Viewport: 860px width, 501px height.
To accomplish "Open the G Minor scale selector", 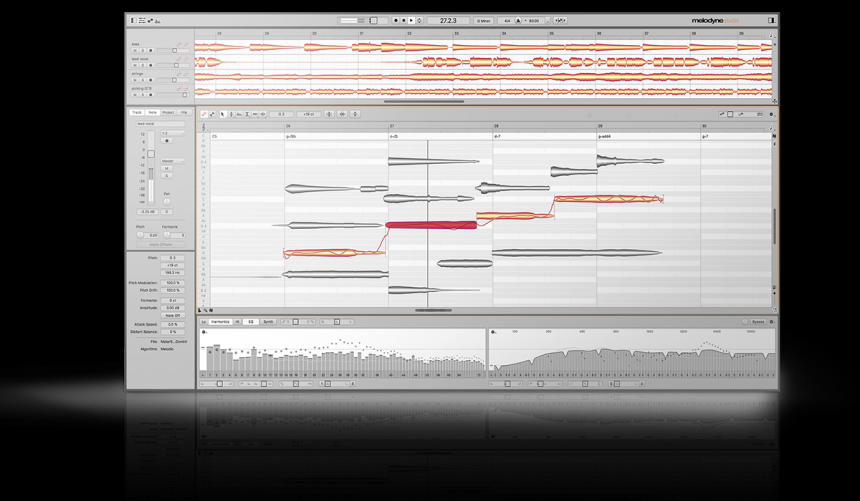I will (x=483, y=20).
